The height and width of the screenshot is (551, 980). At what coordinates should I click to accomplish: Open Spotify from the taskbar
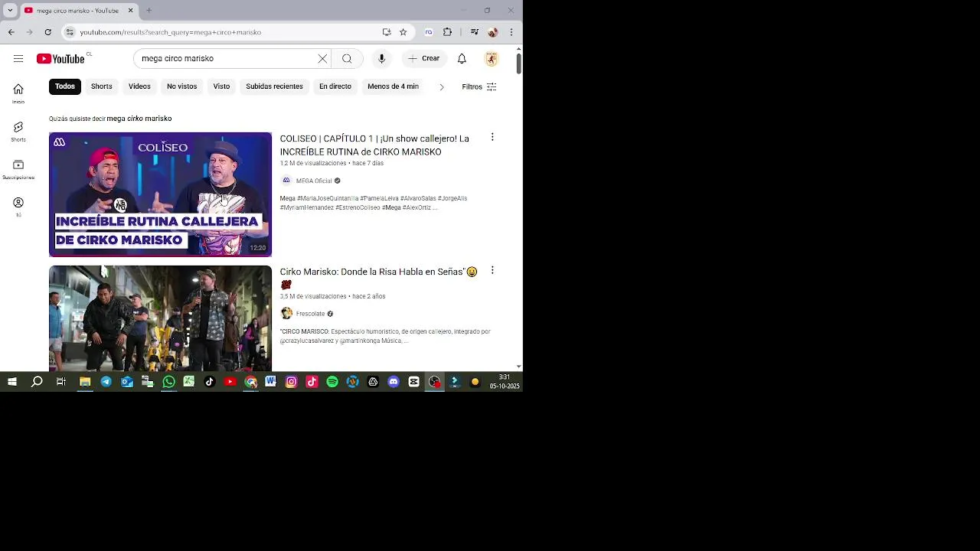332,382
